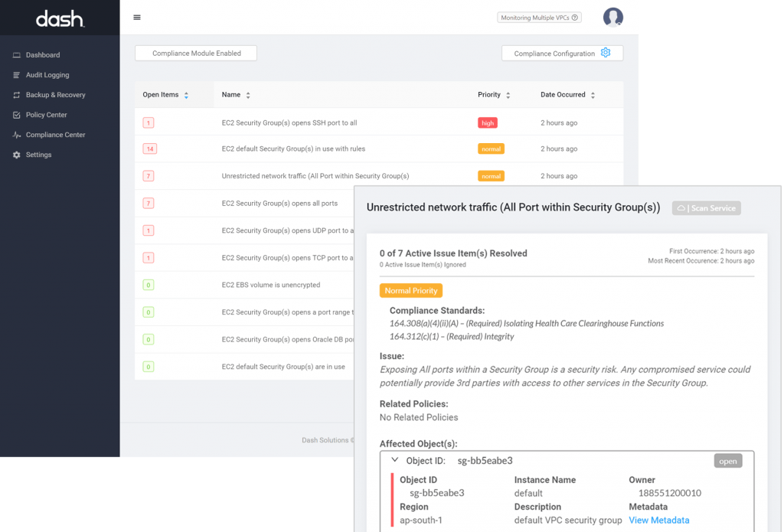Click the Settings gear icon in sidebar
The height and width of the screenshot is (532, 784).
17,155
